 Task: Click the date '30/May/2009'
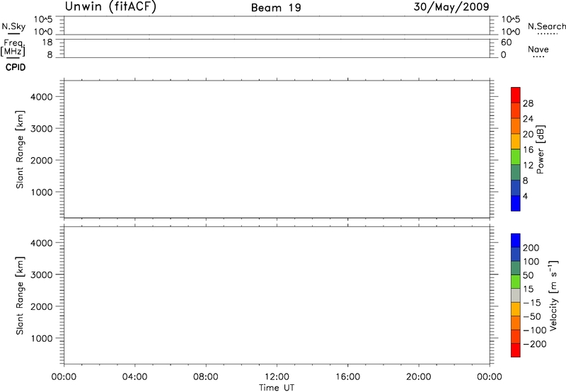click(451, 7)
